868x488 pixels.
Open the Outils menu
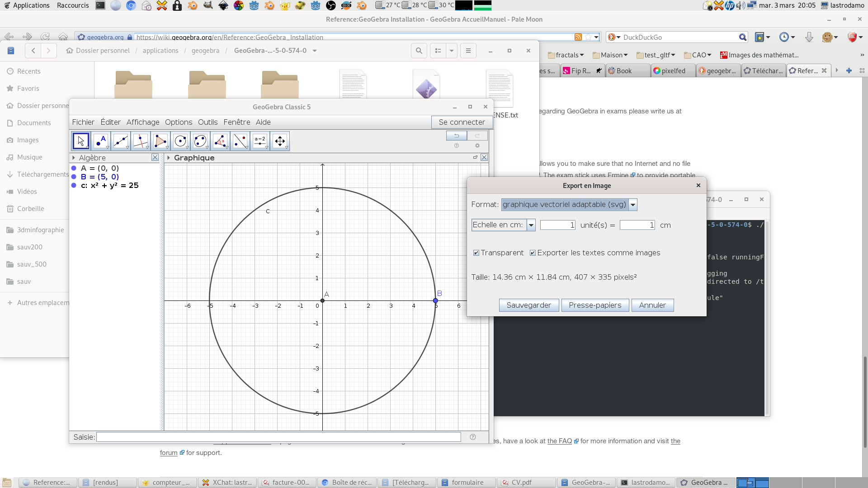[208, 122]
